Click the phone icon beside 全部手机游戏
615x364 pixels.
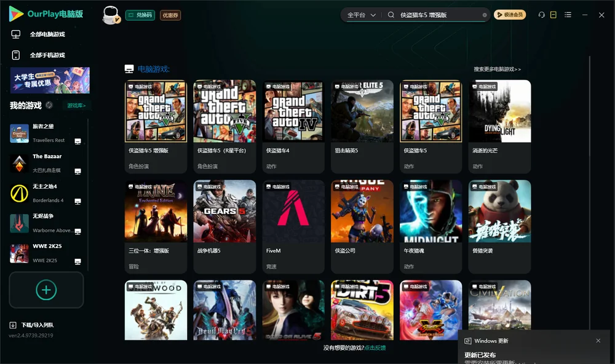pyautogui.click(x=16, y=55)
